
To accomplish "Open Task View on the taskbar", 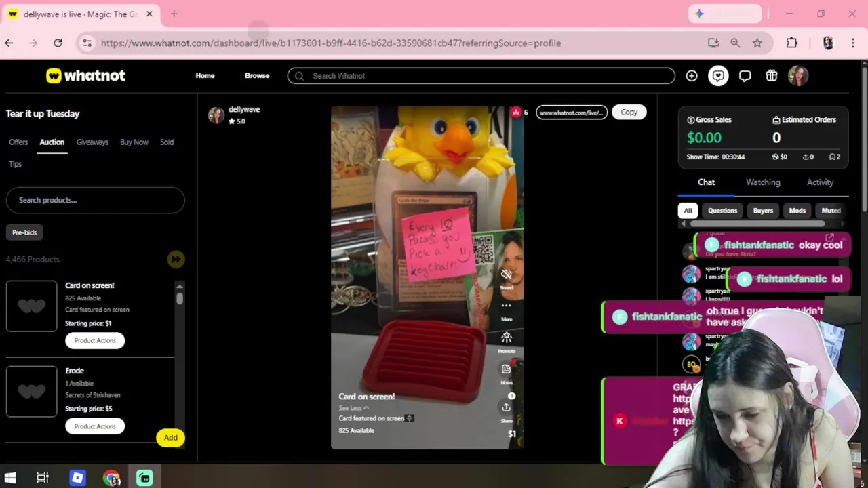I will pyautogui.click(x=43, y=478).
